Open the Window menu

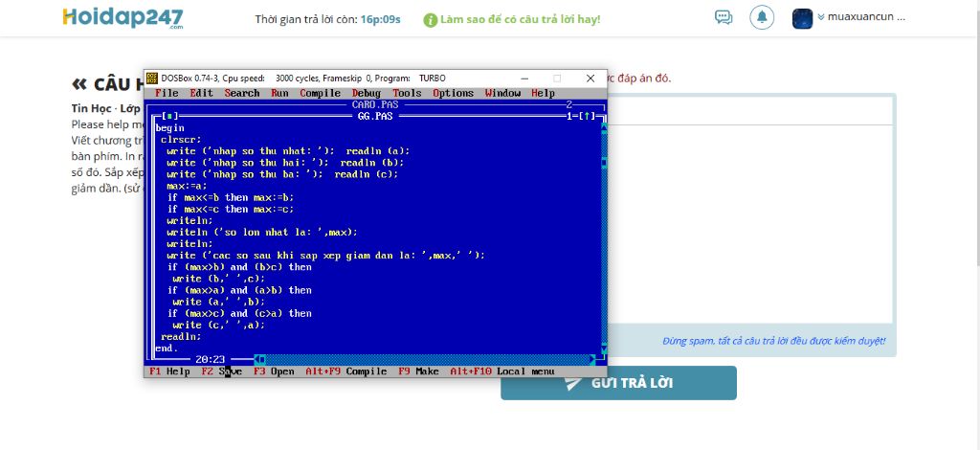pyautogui.click(x=502, y=93)
